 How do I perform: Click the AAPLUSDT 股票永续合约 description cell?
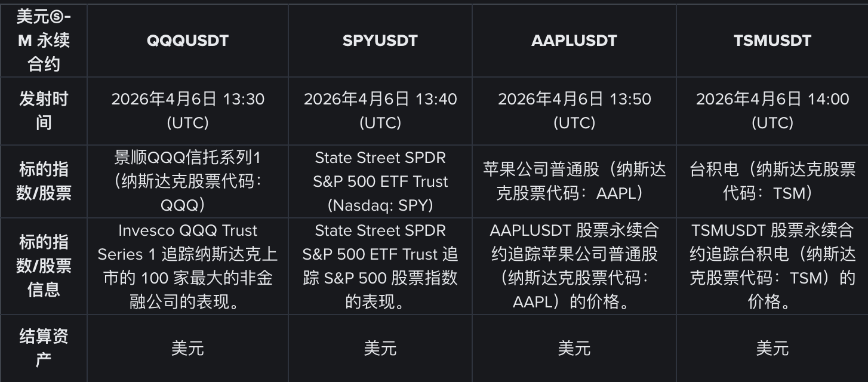[x=574, y=266]
